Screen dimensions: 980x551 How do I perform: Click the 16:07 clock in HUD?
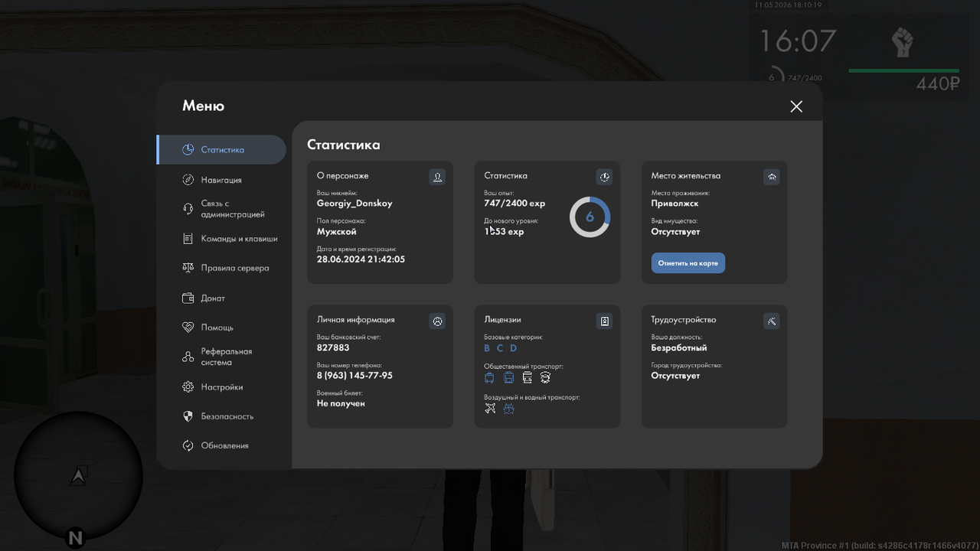798,41
